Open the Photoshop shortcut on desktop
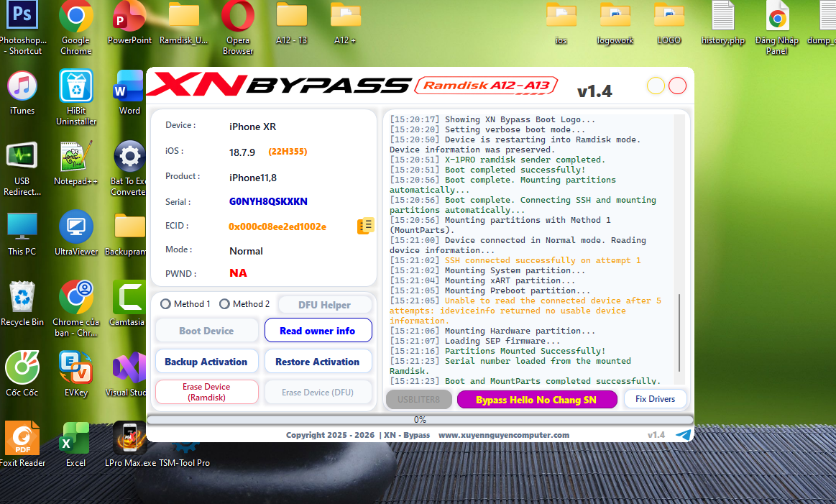Image resolution: width=836 pixels, height=504 pixels. (x=22, y=27)
